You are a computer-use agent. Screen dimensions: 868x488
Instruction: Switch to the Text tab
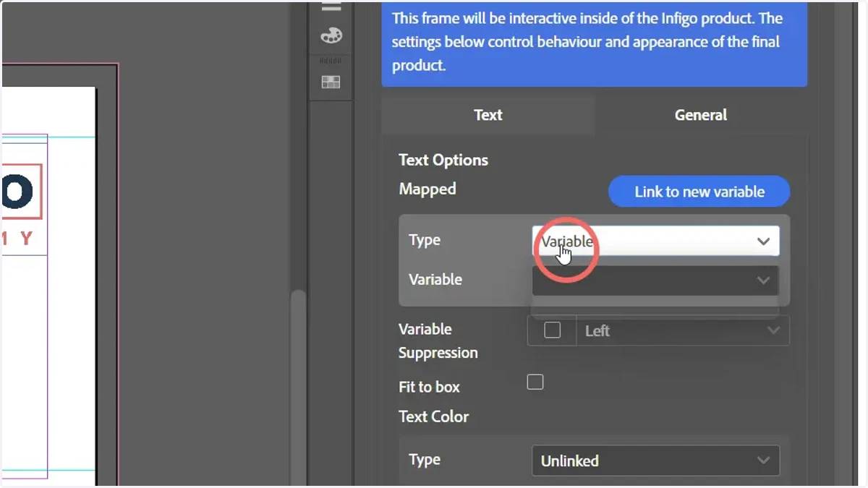488,114
